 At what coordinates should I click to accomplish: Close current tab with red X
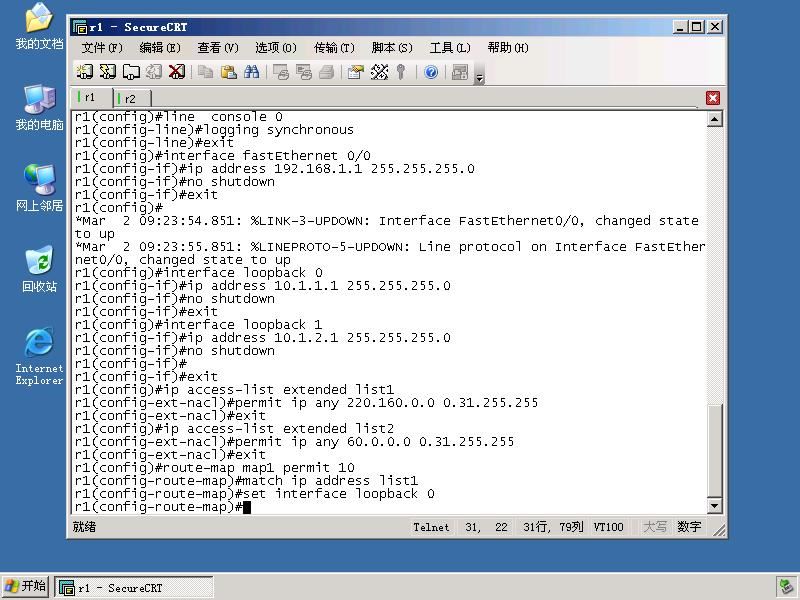(713, 98)
